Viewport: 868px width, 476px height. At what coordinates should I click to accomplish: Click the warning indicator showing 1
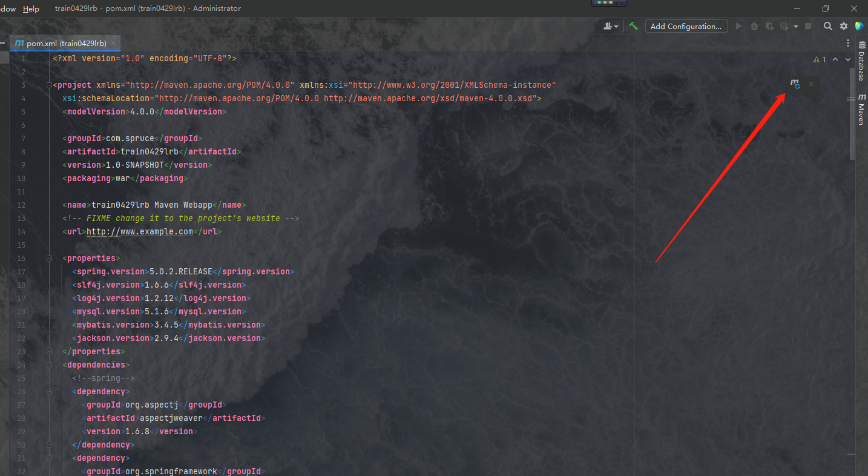click(820, 59)
